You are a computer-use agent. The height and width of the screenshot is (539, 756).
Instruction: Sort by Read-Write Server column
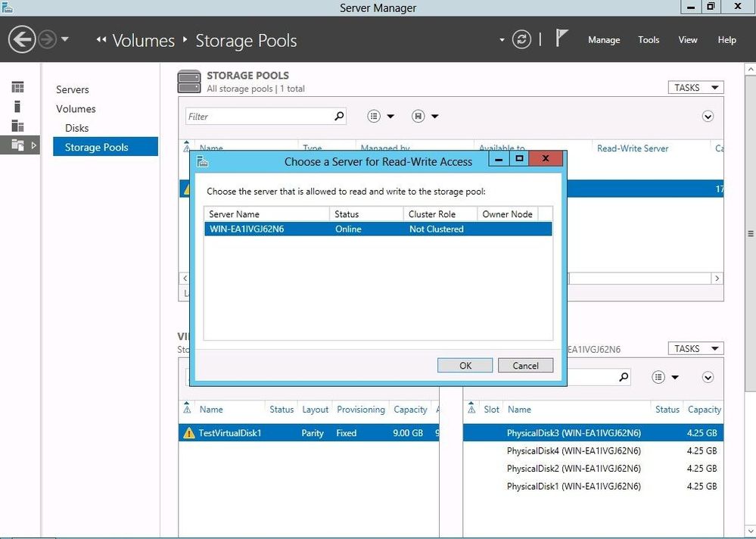coord(633,148)
